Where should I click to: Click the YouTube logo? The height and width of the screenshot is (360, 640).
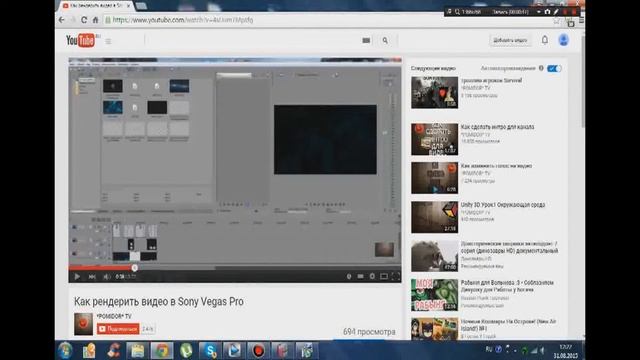[80, 40]
